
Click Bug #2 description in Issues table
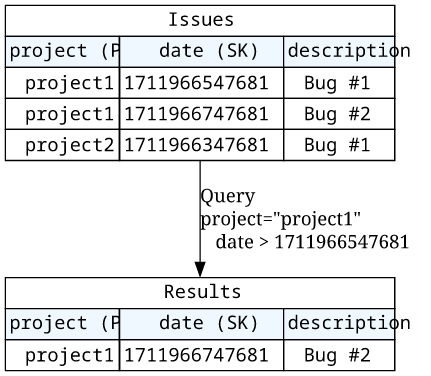click(x=339, y=114)
